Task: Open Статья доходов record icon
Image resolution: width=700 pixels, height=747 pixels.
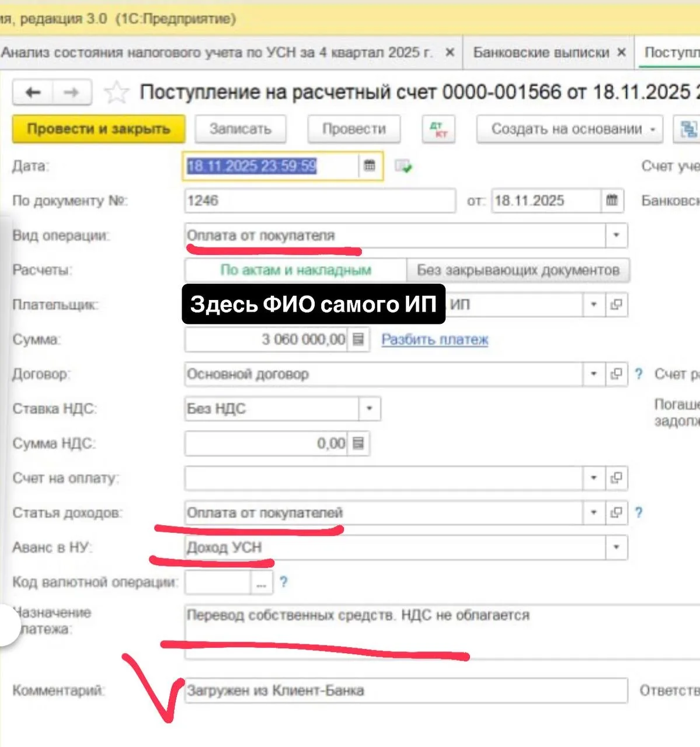Action: coord(616,512)
